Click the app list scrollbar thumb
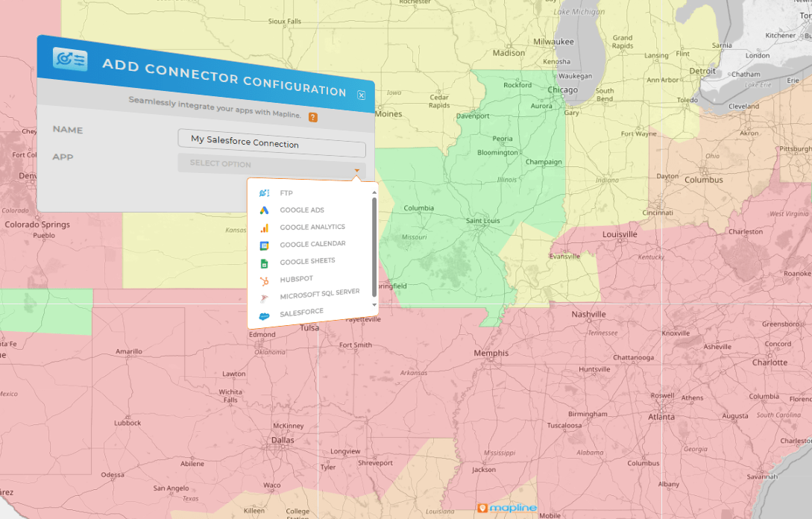Image resolution: width=812 pixels, height=519 pixels. click(x=374, y=246)
